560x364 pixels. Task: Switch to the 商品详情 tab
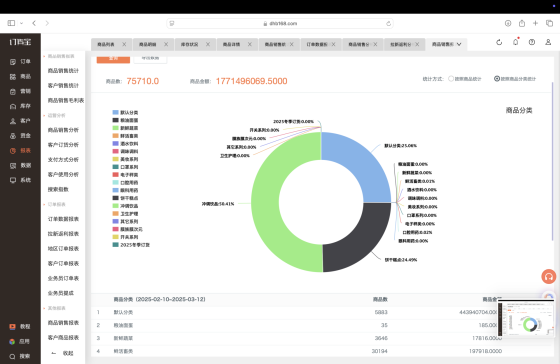click(x=231, y=44)
